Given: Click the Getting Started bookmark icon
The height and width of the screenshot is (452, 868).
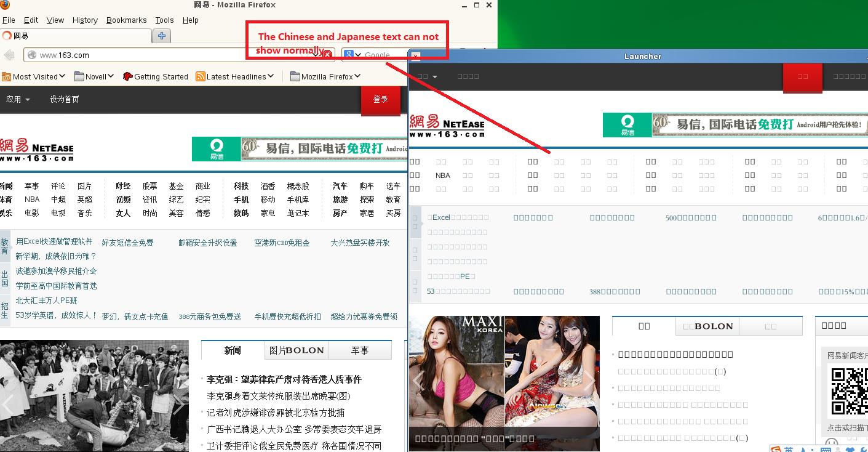Looking at the screenshot, I should point(128,76).
